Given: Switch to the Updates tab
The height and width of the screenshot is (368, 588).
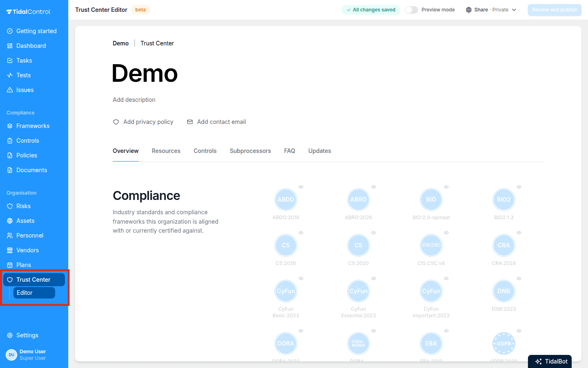Looking at the screenshot, I should [x=320, y=151].
